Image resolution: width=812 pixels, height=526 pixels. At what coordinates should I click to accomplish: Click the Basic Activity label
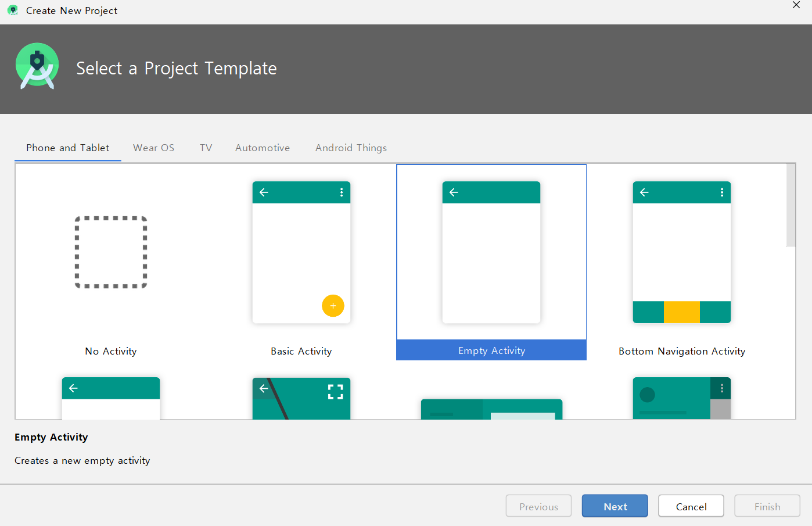point(301,351)
